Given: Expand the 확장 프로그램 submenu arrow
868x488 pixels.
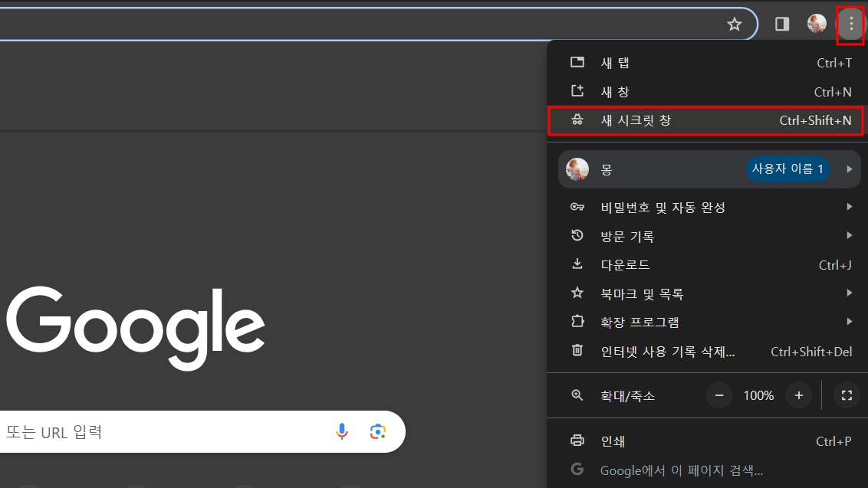Looking at the screenshot, I should point(849,322).
